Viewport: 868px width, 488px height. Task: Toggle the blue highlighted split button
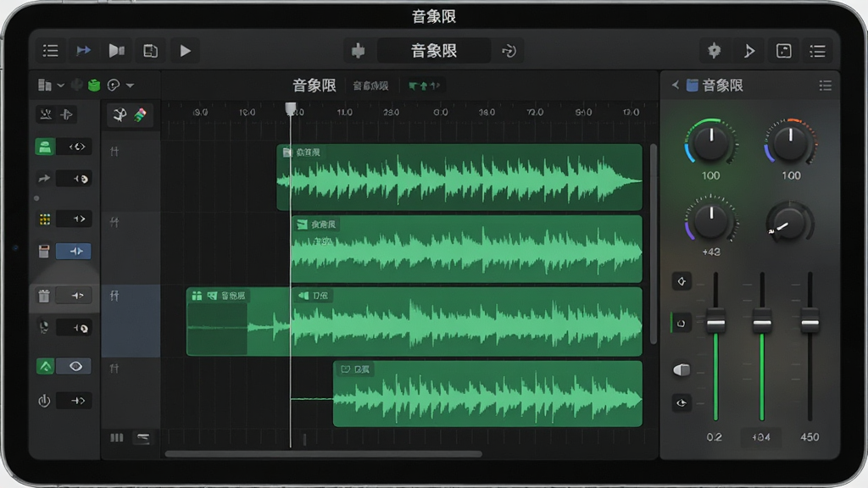tap(73, 251)
